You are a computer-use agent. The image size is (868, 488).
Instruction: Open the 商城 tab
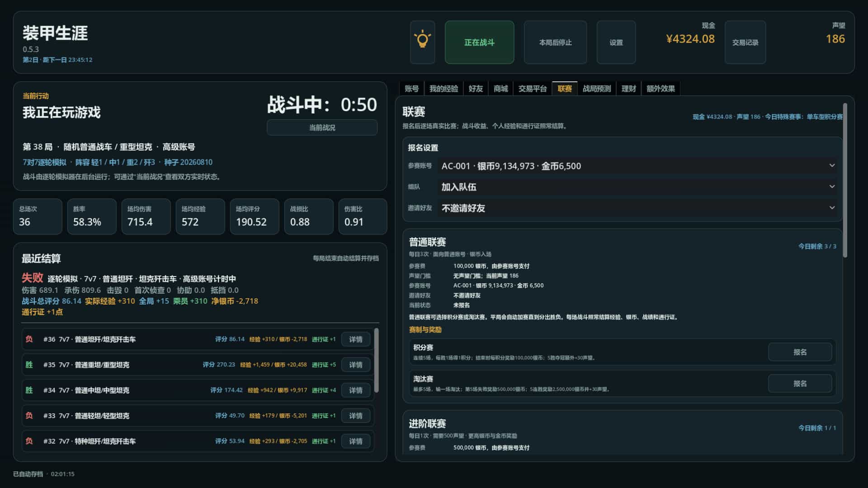pos(500,89)
